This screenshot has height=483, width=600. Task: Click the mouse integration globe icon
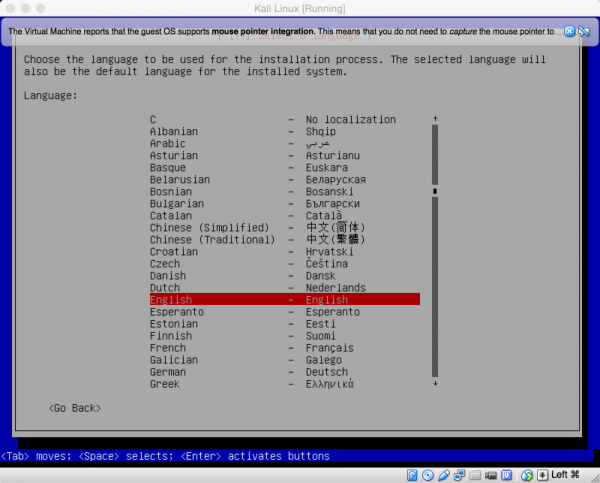pyautogui.click(x=527, y=475)
